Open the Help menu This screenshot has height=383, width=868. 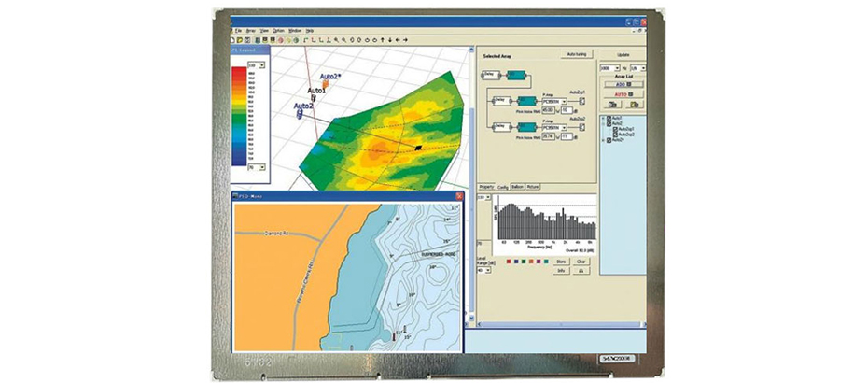(310, 31)
